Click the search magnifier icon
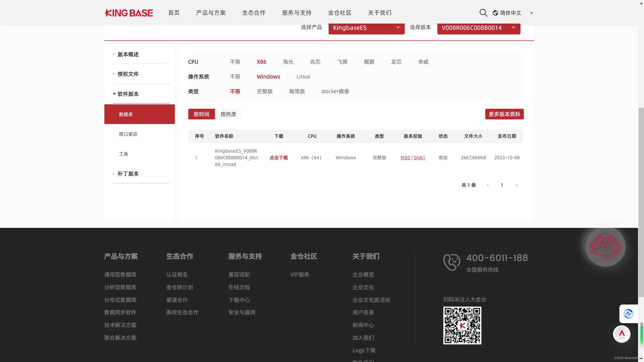 click(483, 13)
